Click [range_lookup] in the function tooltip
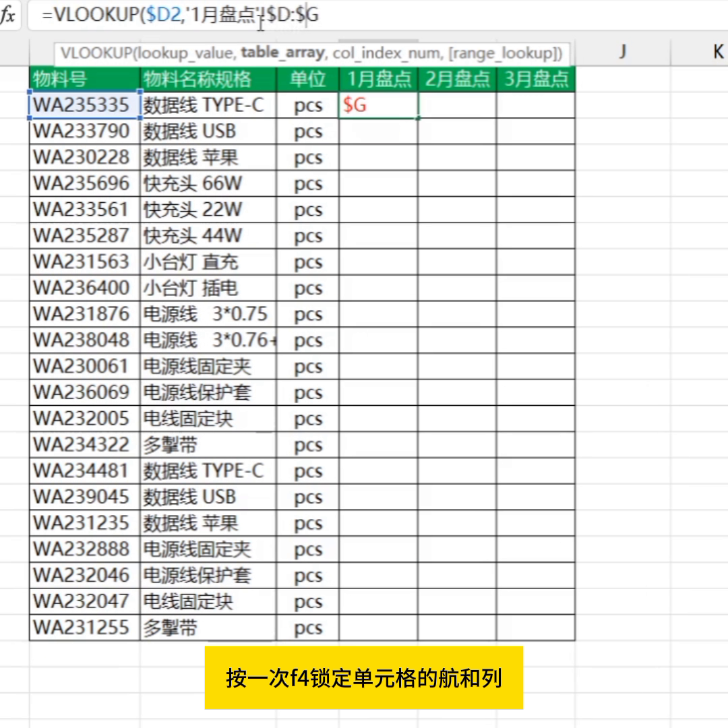Viewport: 728px width, 728px height. coord(502,53)
